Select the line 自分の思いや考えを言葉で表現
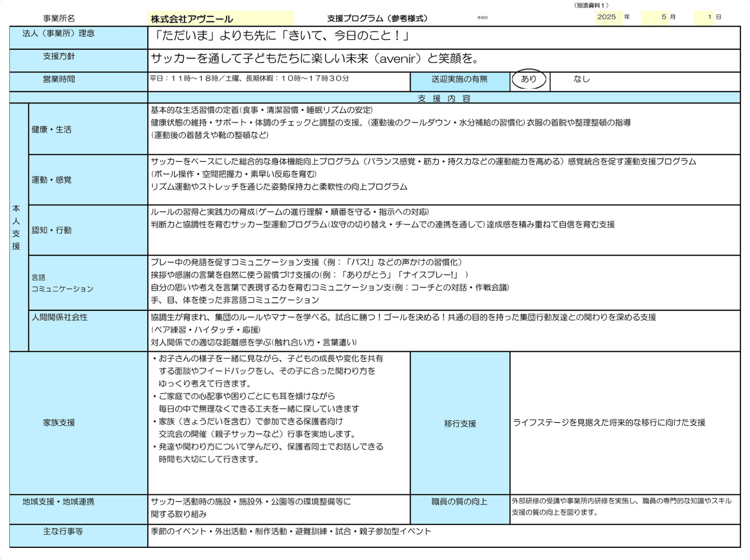 click(x=330, y=287)
